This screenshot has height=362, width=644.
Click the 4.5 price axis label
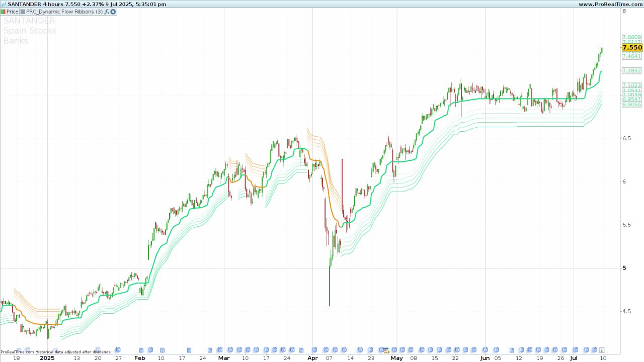[627, 312]
